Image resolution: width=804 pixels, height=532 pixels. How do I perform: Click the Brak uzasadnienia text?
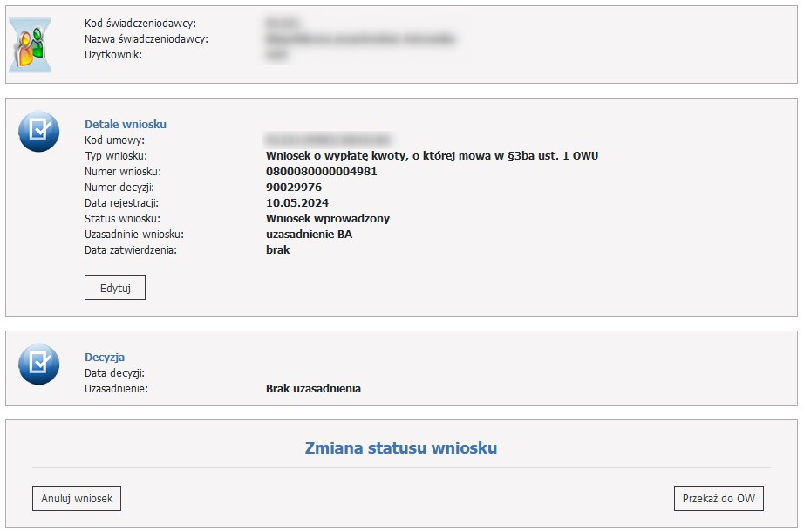313,388
